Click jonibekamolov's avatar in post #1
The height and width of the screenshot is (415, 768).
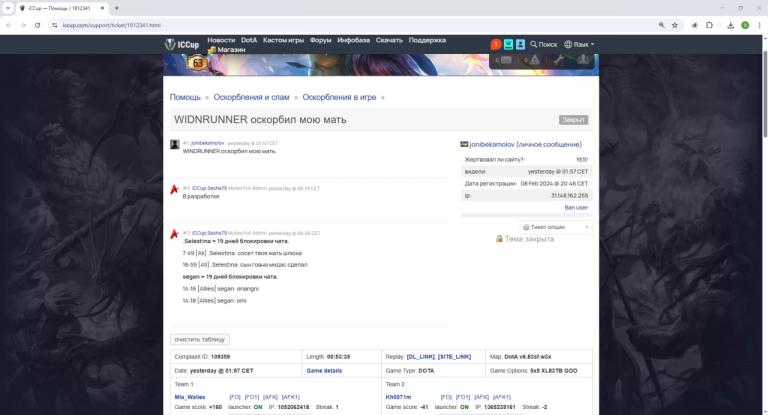coord(174,144)
